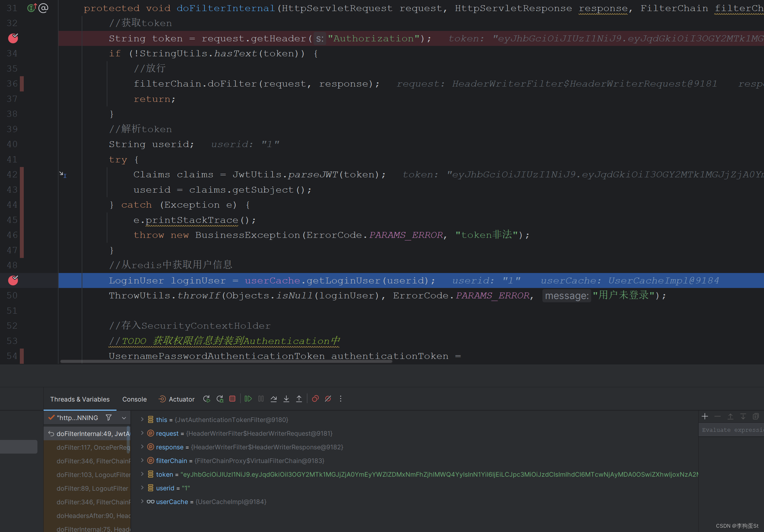
Task: Click the Evaluate expression input field
Action: coord(731,430)
